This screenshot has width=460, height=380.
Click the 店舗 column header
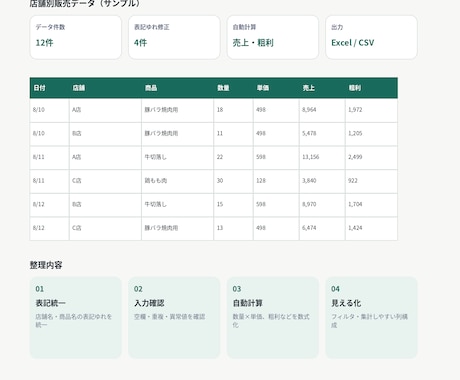[105, 88]
